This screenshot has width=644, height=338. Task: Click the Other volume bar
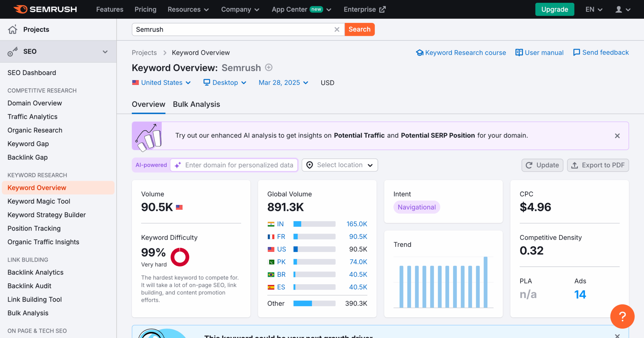(314, 303)
